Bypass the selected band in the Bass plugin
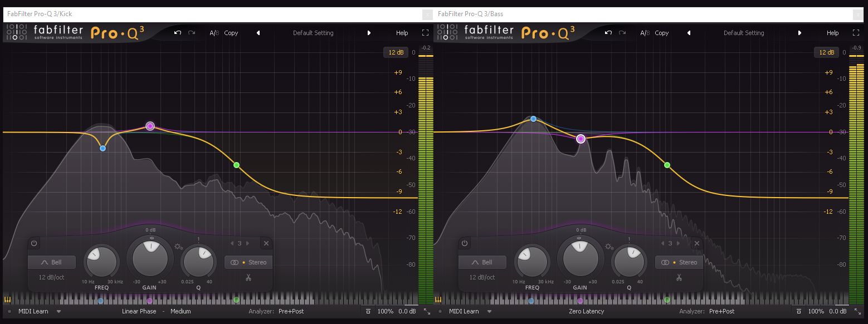This screenshot has width=868, height=324. [x=465, y=243]
